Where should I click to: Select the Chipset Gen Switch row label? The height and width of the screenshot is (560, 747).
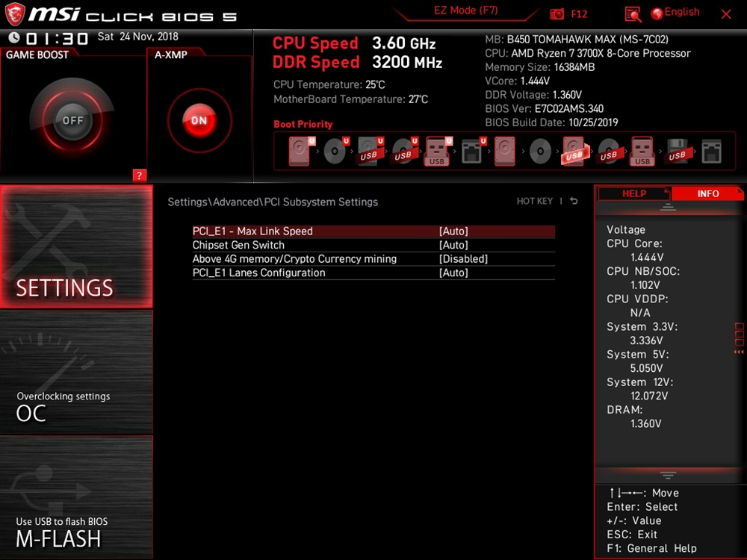tap(238, 245)
